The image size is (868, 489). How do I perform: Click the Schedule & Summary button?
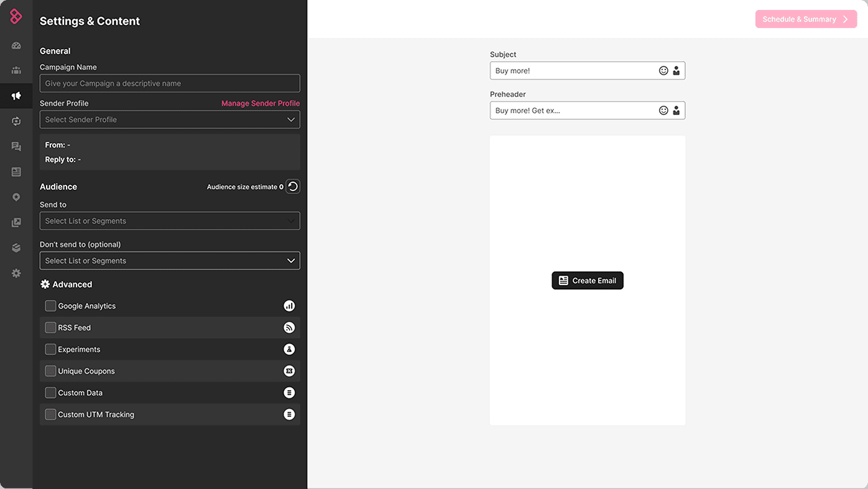[806, 19]
